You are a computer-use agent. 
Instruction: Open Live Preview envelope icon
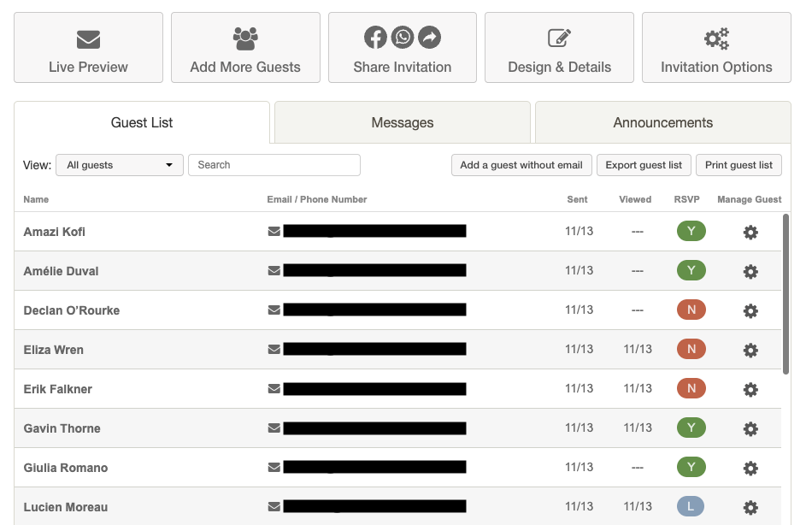click(88, 39)
